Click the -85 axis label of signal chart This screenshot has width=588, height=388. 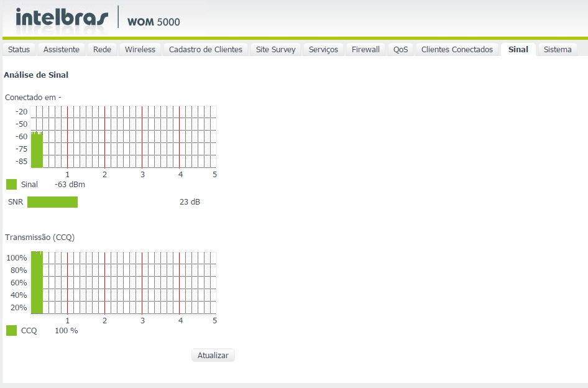[21, 161]
